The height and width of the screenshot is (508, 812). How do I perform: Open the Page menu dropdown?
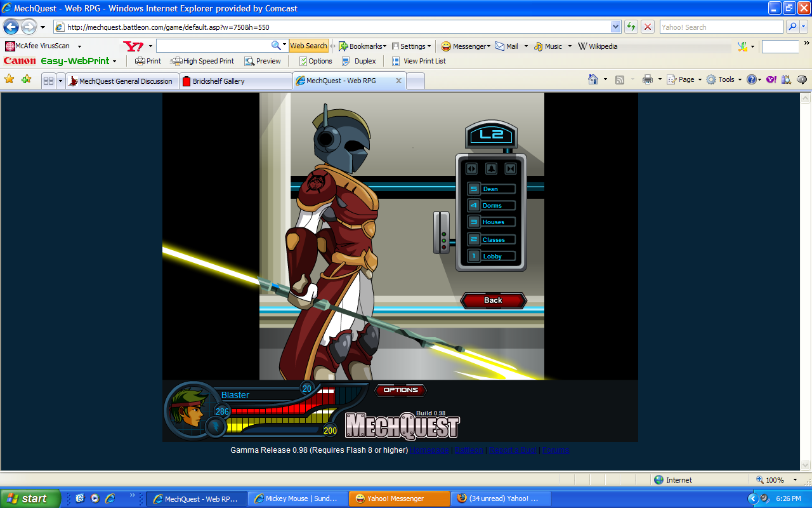[x=684, y=79]
